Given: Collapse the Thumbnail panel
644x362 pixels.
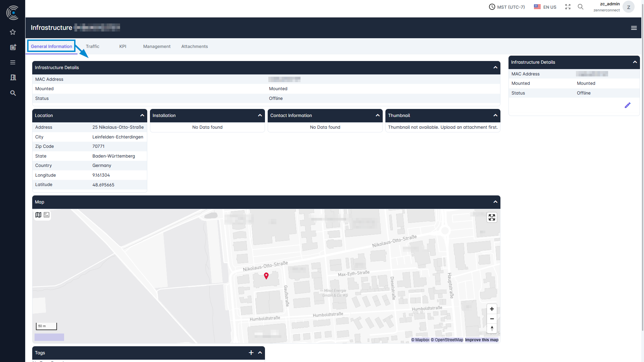Looking at the screenshot, I should click(495, 115).
